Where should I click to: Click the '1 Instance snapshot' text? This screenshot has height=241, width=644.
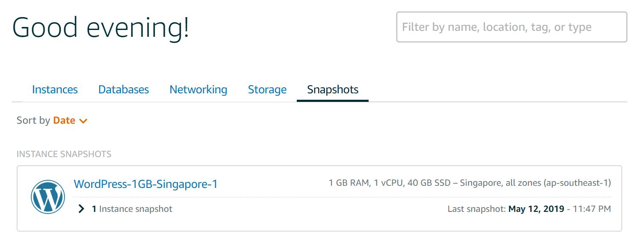[x=132, y=209]
